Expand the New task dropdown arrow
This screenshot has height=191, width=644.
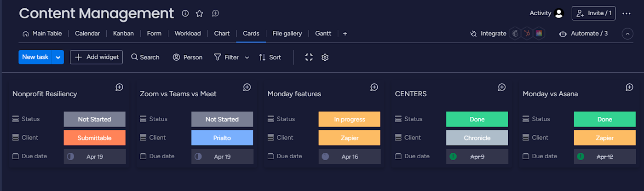pyautogui.click(x=58, y=57)
